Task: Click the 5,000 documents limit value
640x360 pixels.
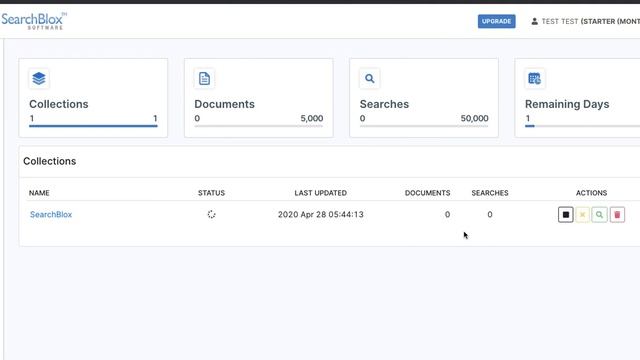Action: pos(311,118)
